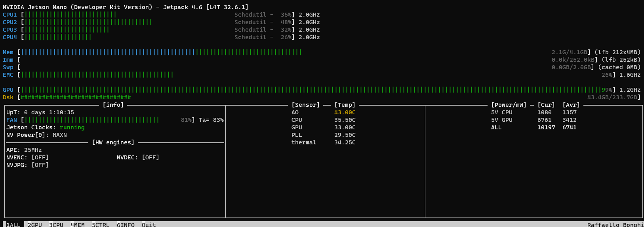The image size is (644, 227).
Task: Click the APE 25MHz entry
Action: tap(24, 150)
